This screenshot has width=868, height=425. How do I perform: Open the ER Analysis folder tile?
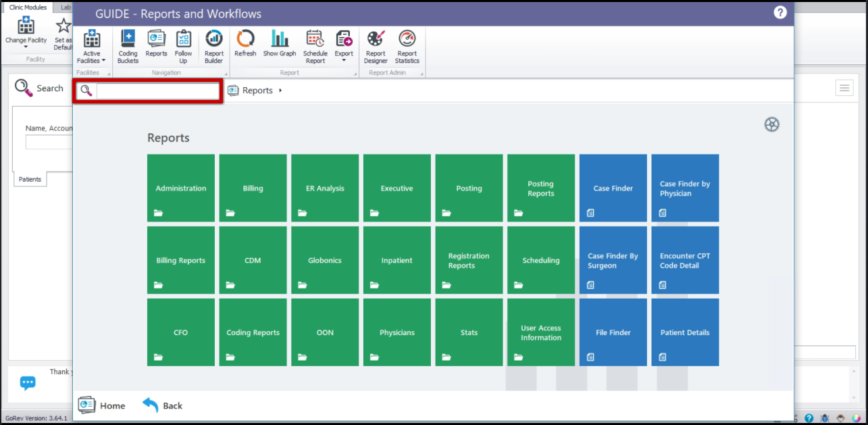[x=325, y=188]
